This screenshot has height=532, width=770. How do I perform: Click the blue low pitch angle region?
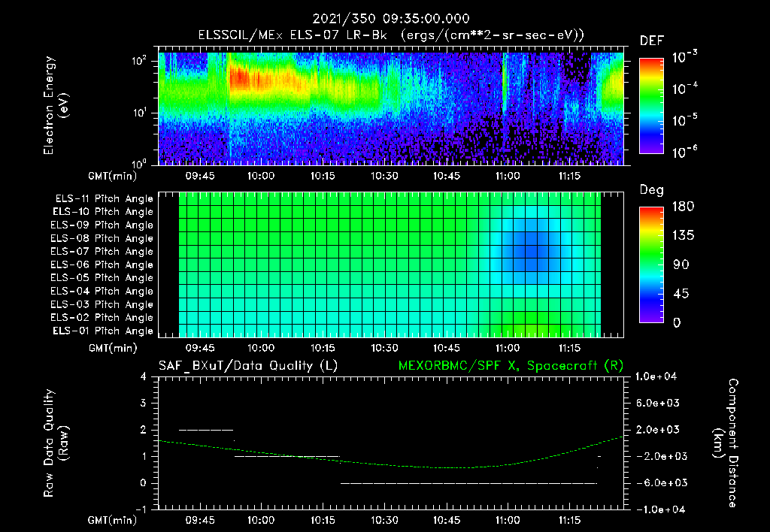tap(532, 251)
